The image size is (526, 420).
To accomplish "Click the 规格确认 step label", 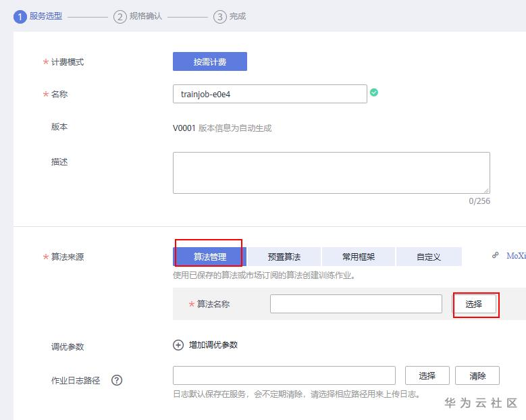I will click(x=146, y=16).
